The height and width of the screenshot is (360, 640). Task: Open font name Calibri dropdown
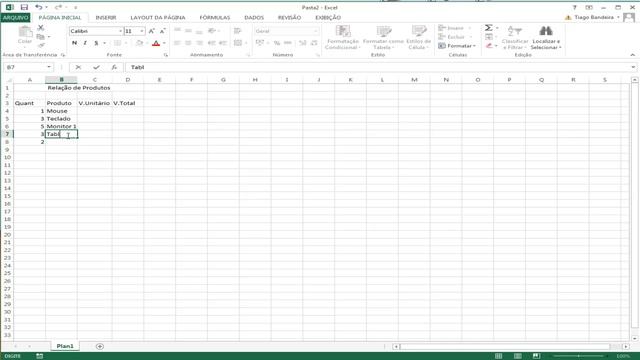(x=120, y=31)
